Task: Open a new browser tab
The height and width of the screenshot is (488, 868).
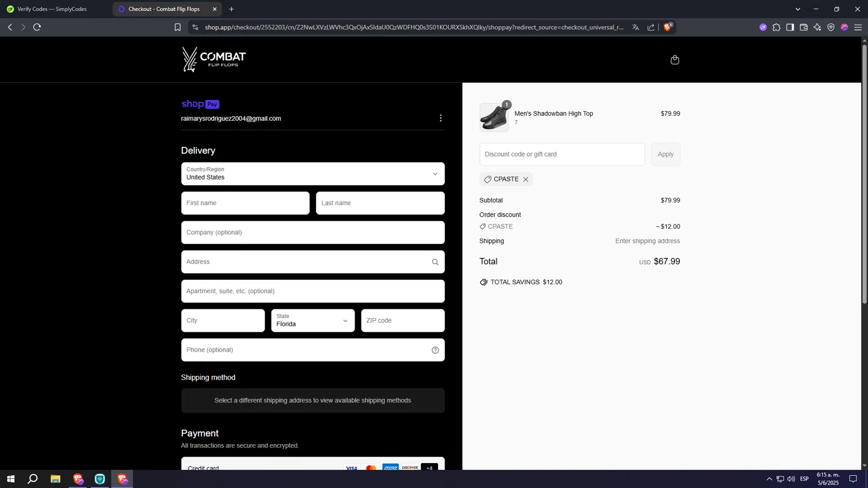Action: [231, 9]
